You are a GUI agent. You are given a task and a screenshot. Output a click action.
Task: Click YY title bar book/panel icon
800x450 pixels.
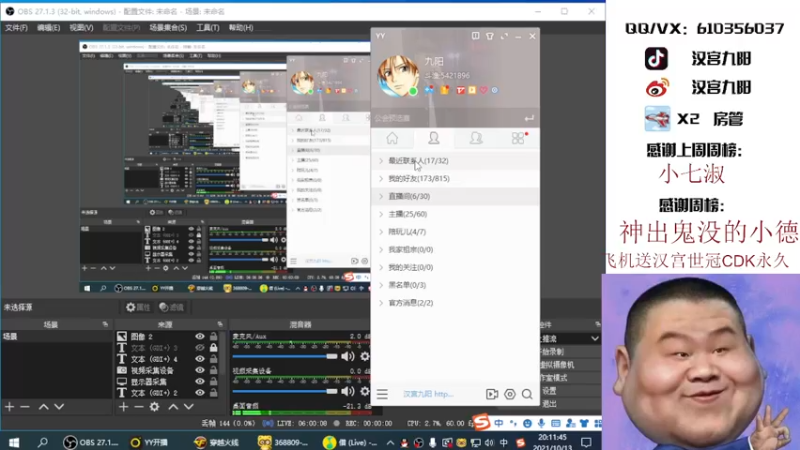(x=476, y=36)
